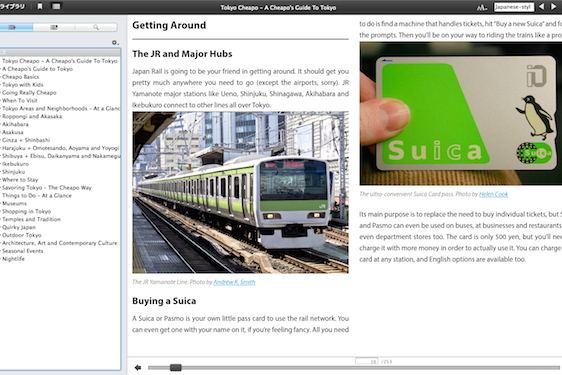Open the font size settings icon
Image resolution: width=562 pixels, height=375 pixels.
[482, 7]
